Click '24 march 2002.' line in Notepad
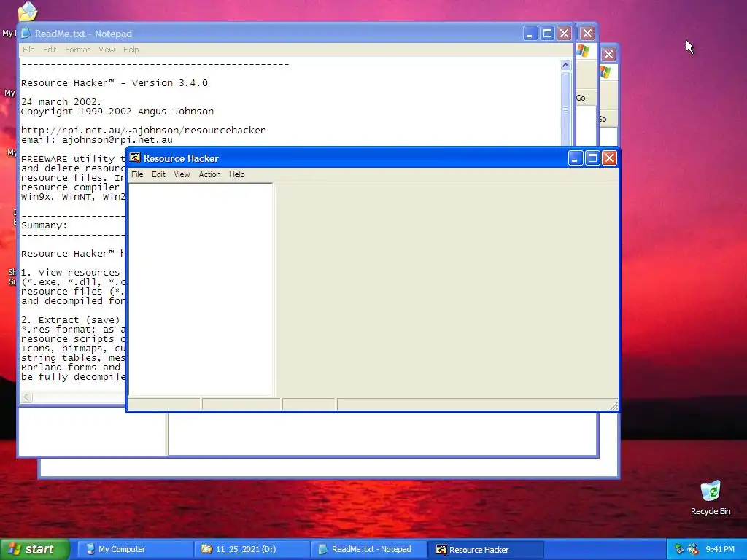This screenshot has width=747, height=560. tap(61, 101)
